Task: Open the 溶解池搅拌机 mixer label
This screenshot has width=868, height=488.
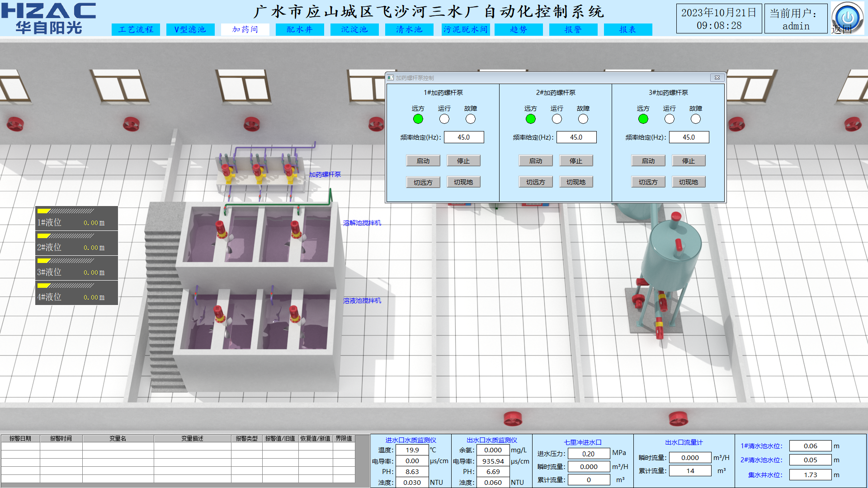Action: pos(362,223)
